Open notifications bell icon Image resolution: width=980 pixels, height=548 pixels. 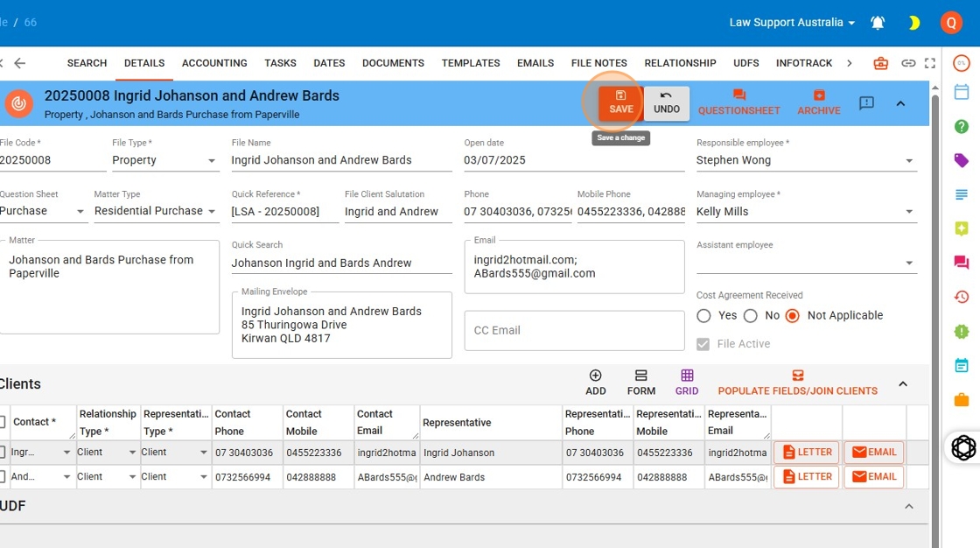point(878,23)
